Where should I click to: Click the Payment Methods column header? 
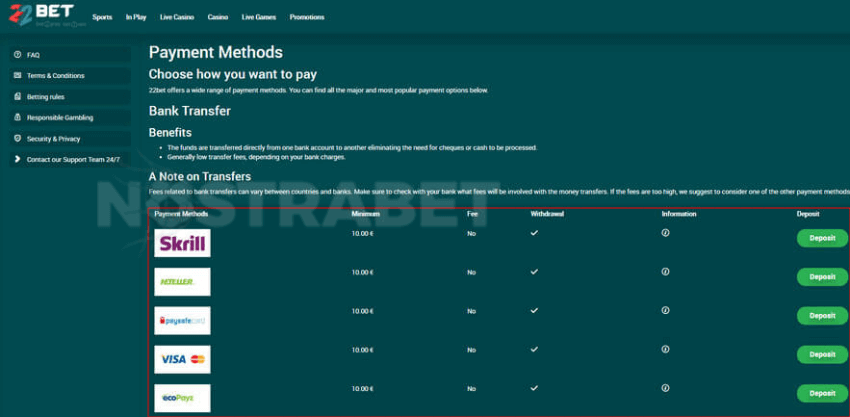(x=181, y=214)
